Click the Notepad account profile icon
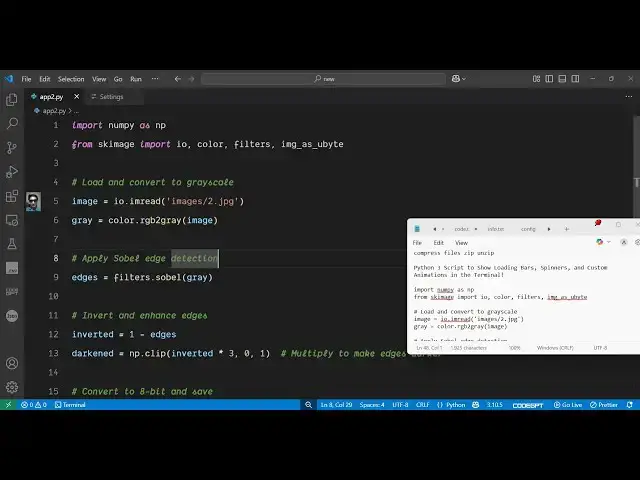This screenshot has width=640, height=480. click(x=624, y=242)
